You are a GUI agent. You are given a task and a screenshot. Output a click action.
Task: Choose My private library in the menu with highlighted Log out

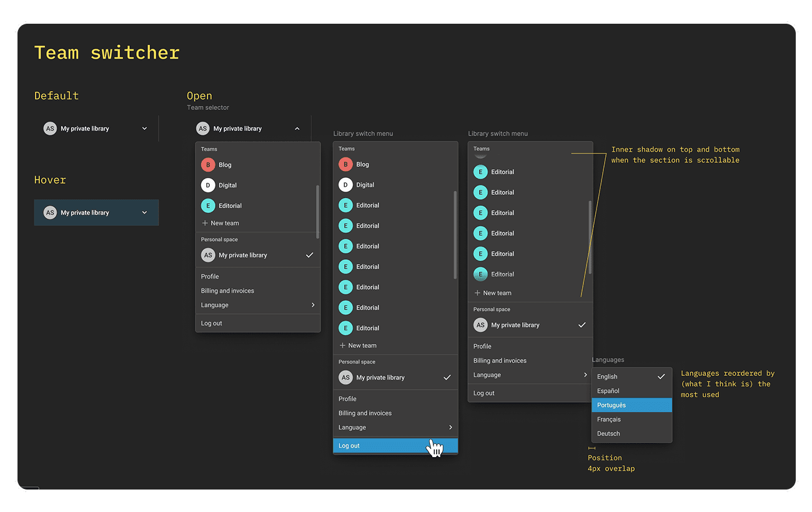click(x=395, y=378)
